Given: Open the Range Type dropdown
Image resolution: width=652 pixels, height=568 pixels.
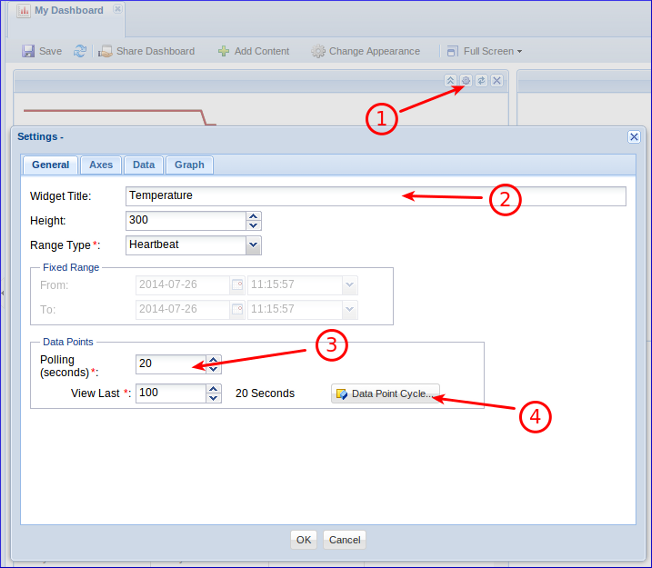Looking at the screenshot, I should pyautogui.click(x=253, y=245).
